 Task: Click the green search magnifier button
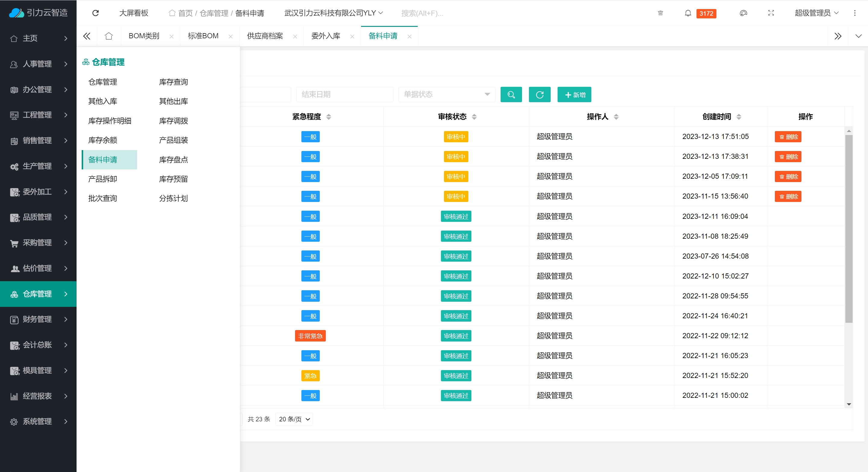(511, 95)
